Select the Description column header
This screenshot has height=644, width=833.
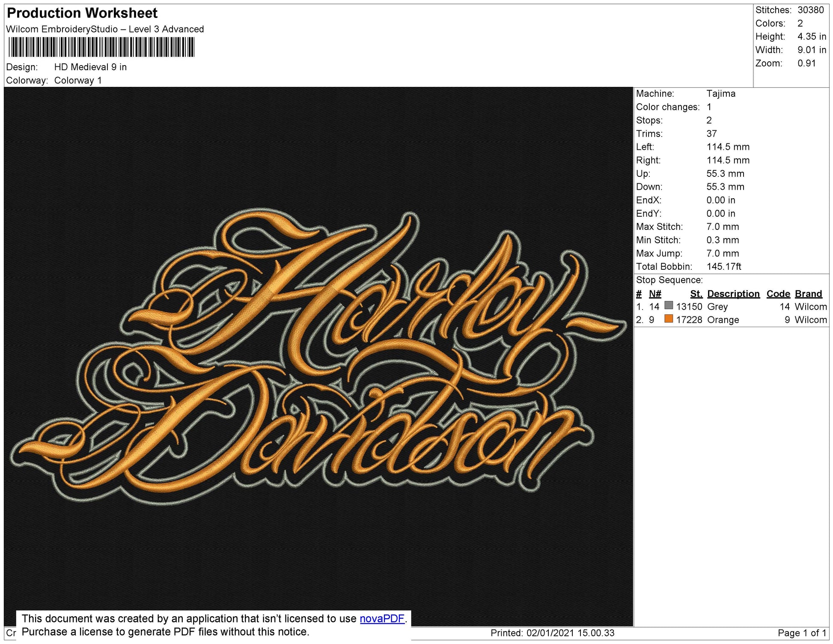tap(734, 294)
